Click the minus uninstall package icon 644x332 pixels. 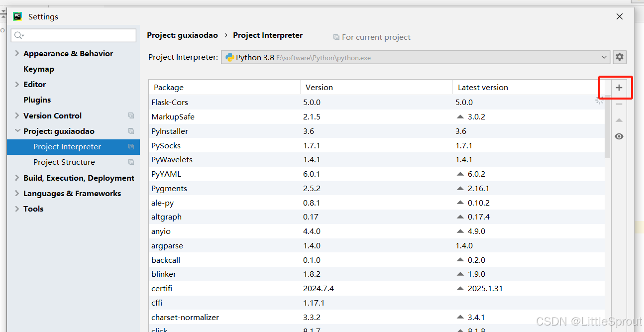(619, 104)
